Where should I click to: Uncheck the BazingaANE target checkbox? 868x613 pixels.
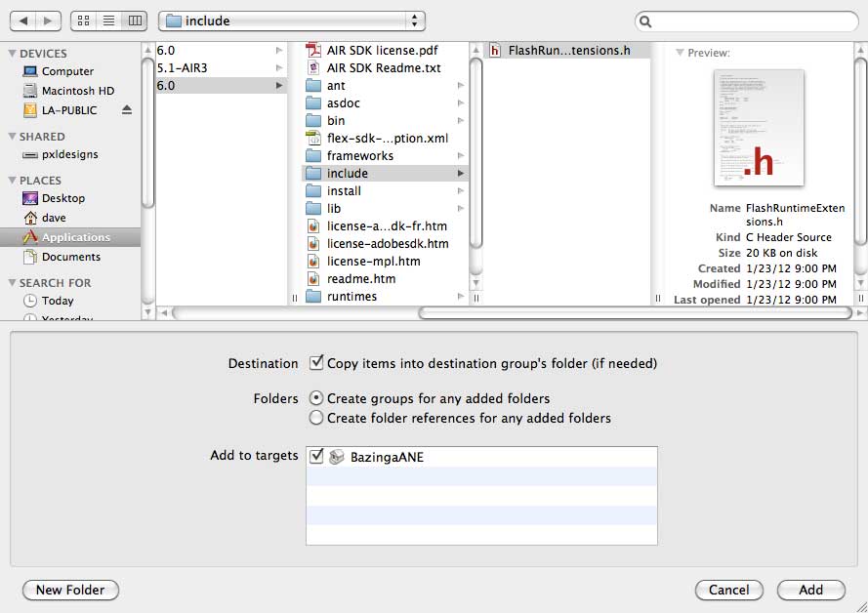pyautogui.click(x=315, y=456)
